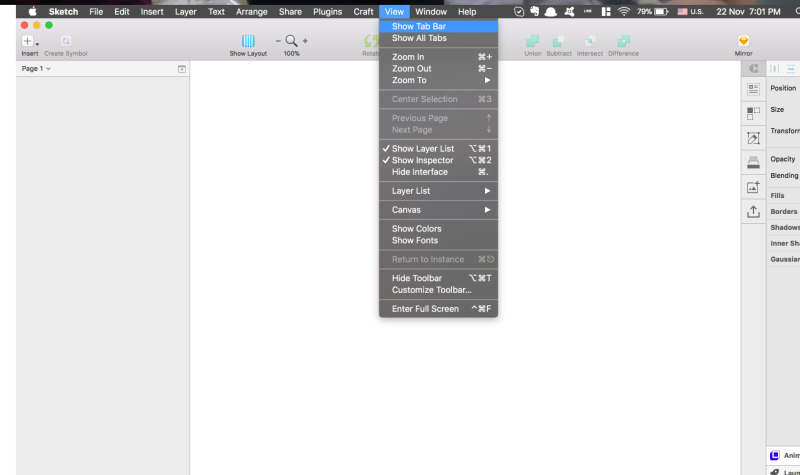The image size is (800, 475).
Task: Open the Arrange menu in the menu bar
Action: (x=252, y=11)
